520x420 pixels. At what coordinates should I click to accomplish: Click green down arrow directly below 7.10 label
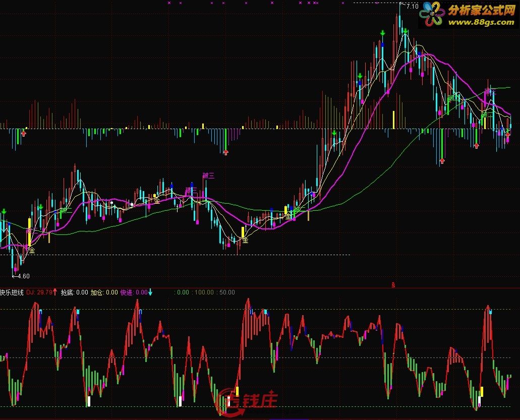coord(405,31)
